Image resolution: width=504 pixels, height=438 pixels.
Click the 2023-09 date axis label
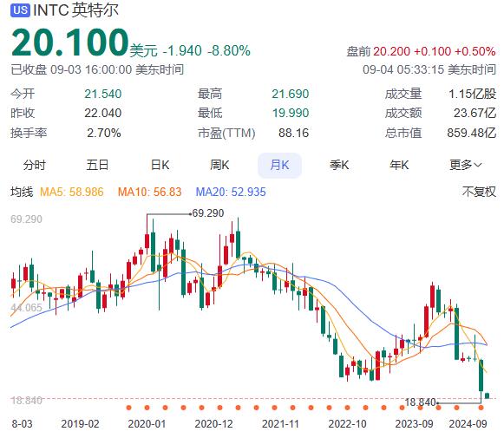point(414,424)
